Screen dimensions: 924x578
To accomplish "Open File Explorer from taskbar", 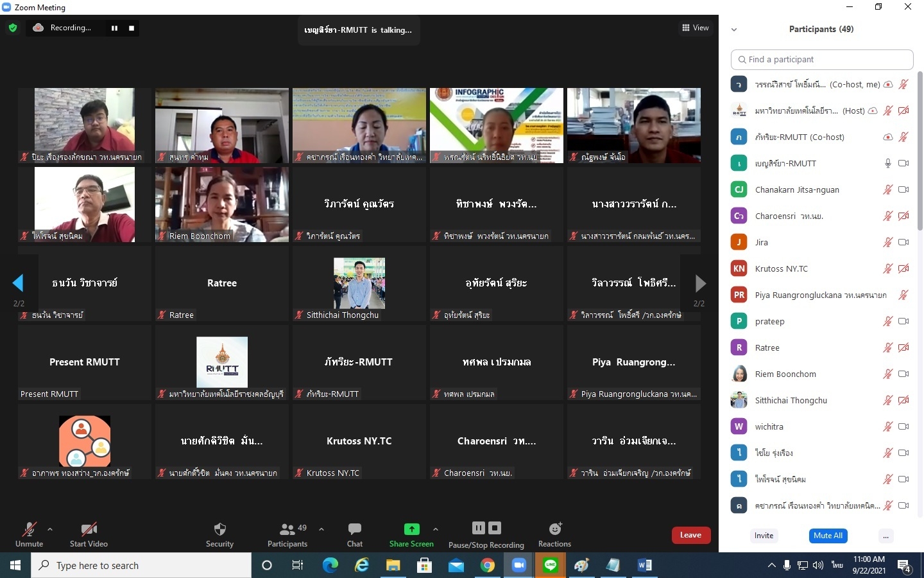I will coord(393,565).
